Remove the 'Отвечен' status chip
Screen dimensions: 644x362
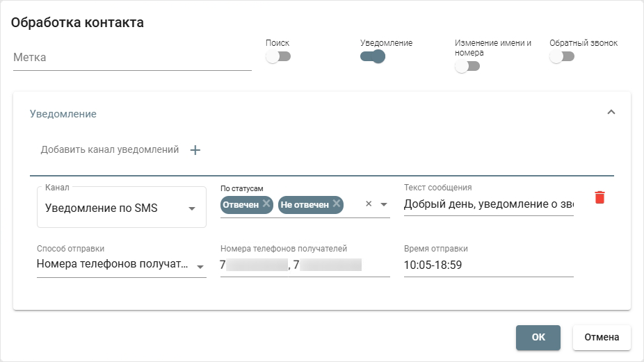[266, 204]
